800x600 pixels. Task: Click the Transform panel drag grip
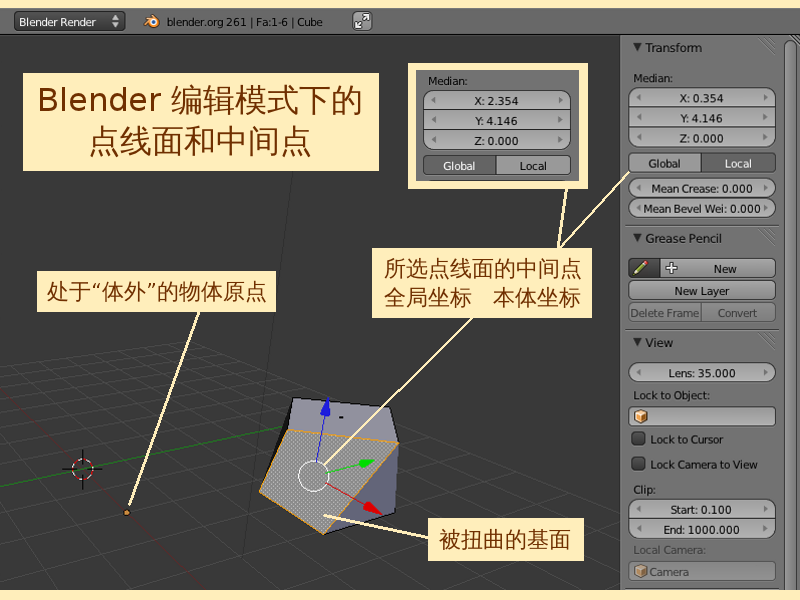[767, 46]
